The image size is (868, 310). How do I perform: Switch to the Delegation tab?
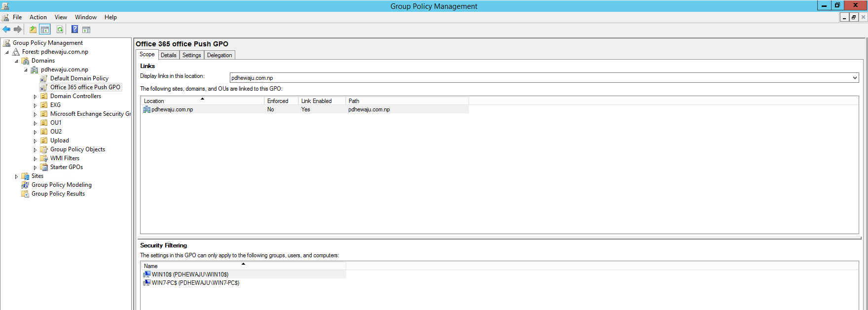(219, 55)
